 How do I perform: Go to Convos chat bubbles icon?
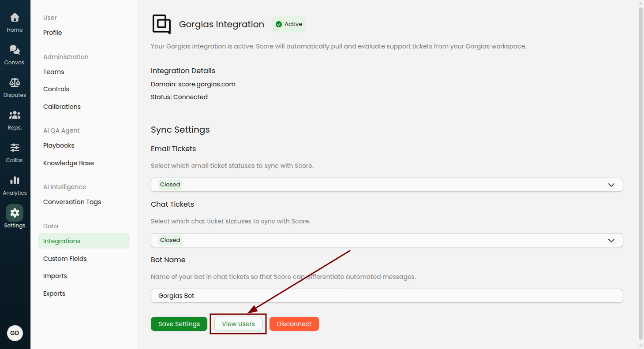point(15,50)
